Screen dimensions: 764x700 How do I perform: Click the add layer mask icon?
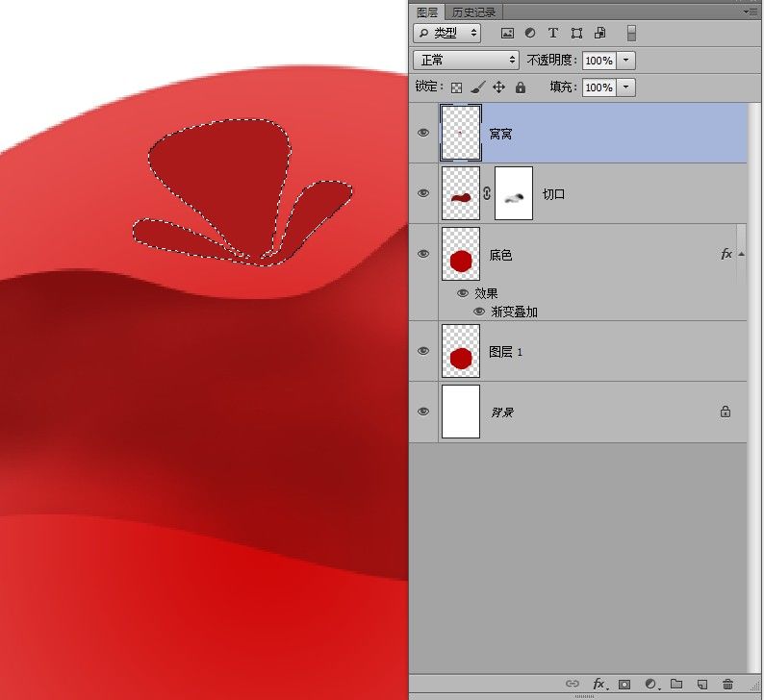[624, 685]
